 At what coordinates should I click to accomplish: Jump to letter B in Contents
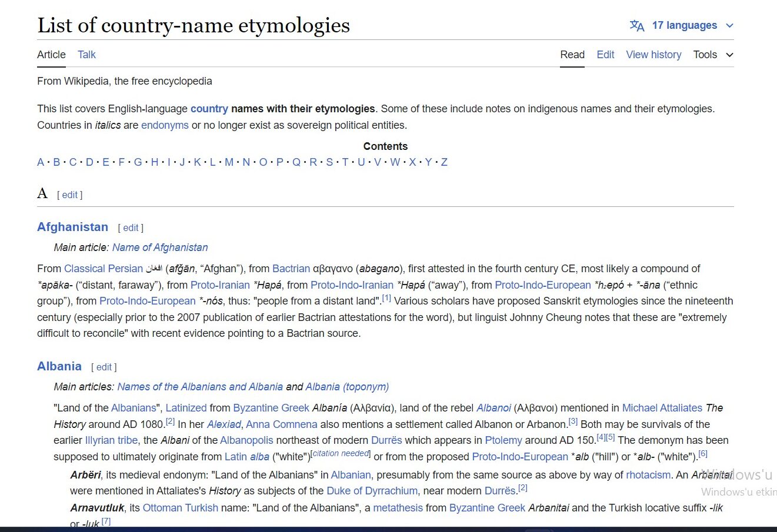56,162
